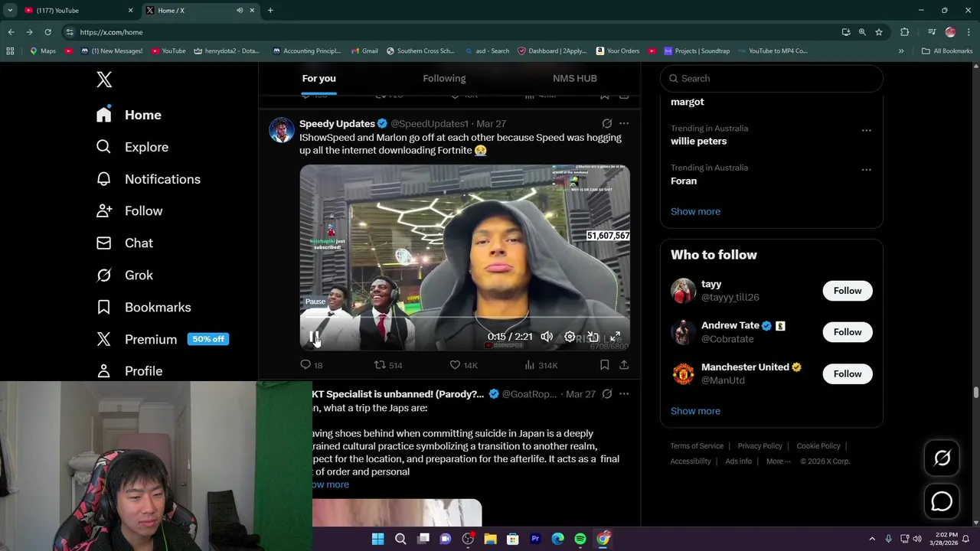The width and height of the screenshot is (980, 551).
Task: Share the Speedy Updates post
Action: 624,365
